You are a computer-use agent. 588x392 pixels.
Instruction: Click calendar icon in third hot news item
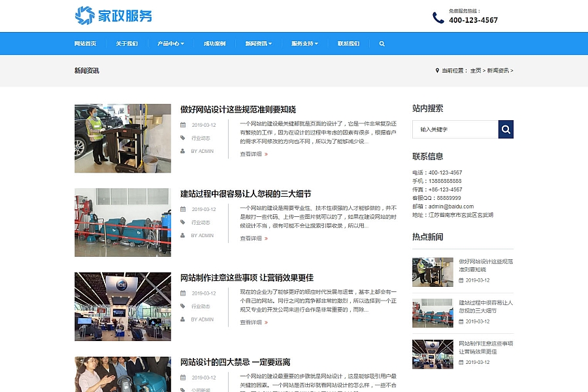[x=461, y=363]
